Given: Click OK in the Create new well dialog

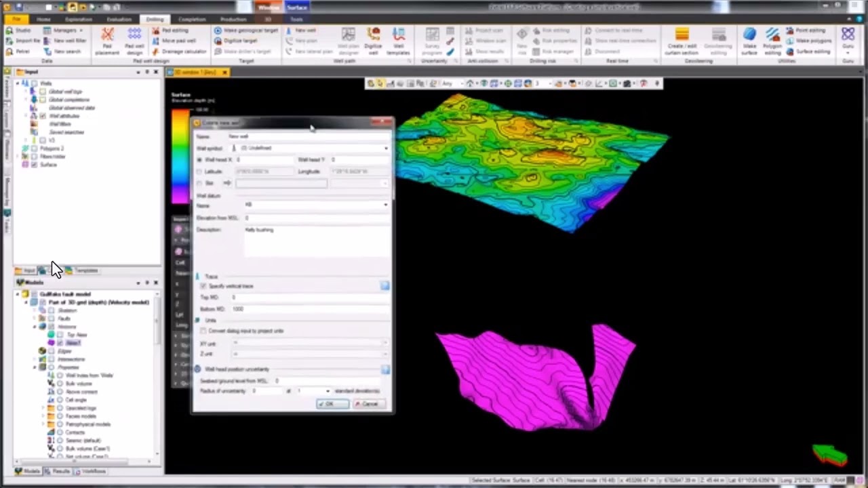Looking at the screenshot, I should point(332,404).
